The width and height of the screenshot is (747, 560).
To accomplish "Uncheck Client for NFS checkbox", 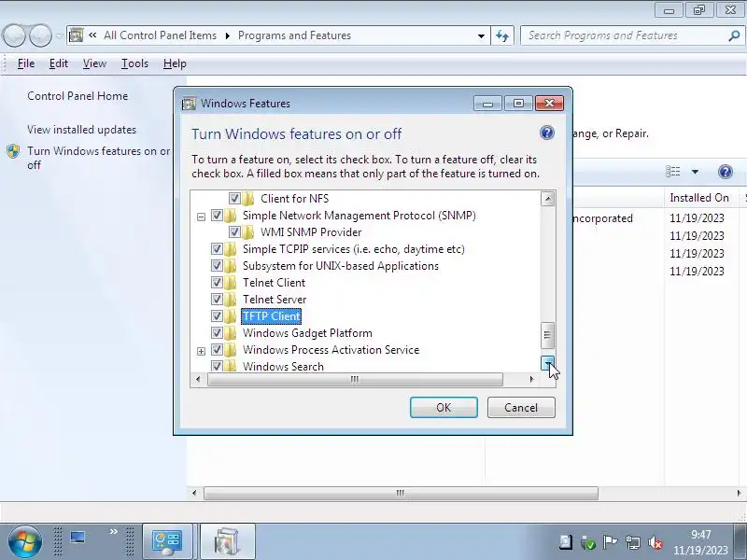I will (234, 198).
